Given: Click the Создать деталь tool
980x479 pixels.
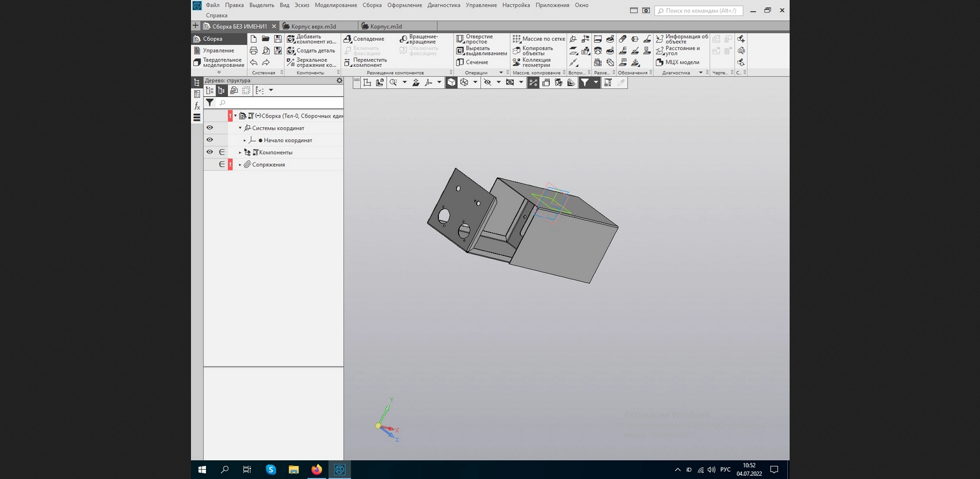Looking at the screenshot, I should tap(311, 51).
